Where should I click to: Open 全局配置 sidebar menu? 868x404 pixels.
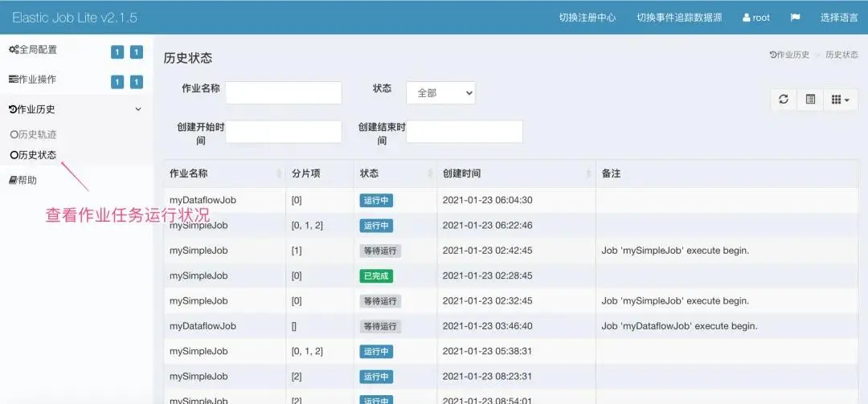coord(33,49)
